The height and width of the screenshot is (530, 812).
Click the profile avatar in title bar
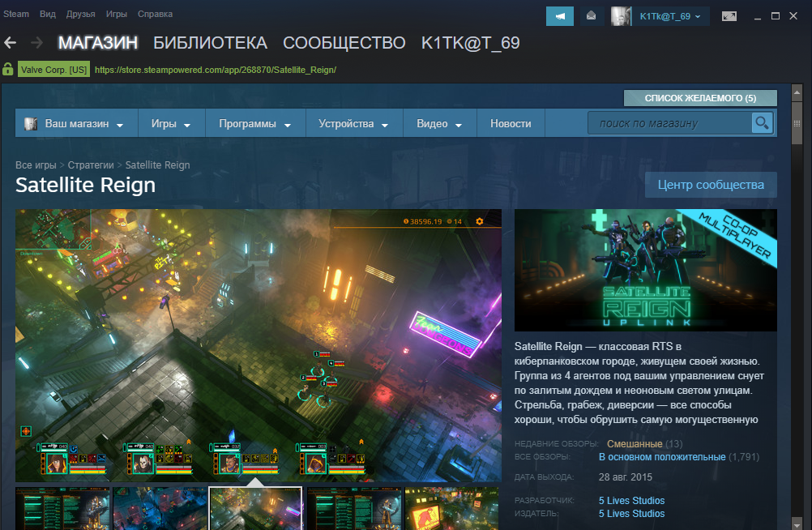click(x=621, y=16)
